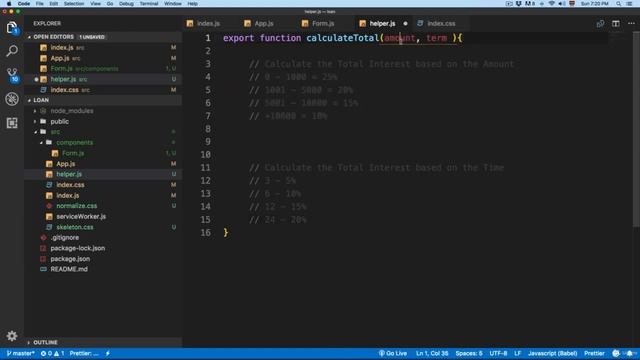Split the editor with split icon
The width and height of the screenshot is (640, 360).
616,24
